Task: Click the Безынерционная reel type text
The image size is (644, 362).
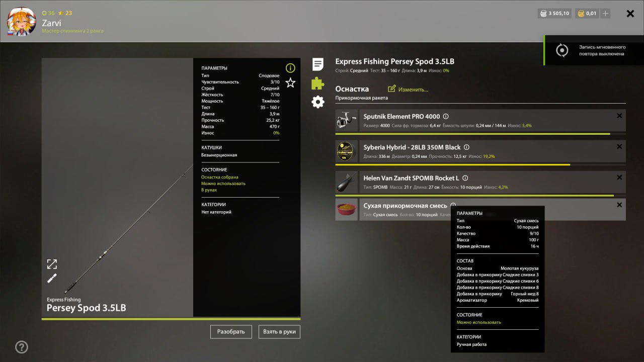Action: click(x=219, y=155)
